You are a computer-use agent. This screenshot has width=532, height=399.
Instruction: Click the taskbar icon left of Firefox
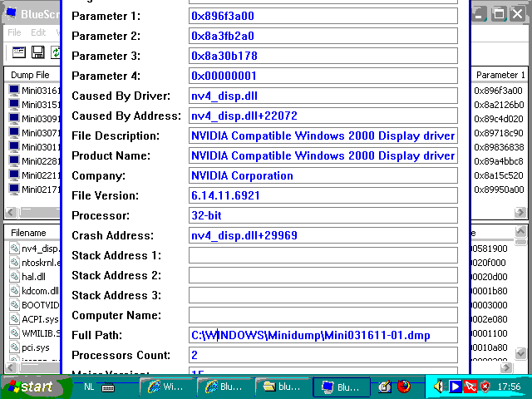pyautogui.click(x=385, y=387)
